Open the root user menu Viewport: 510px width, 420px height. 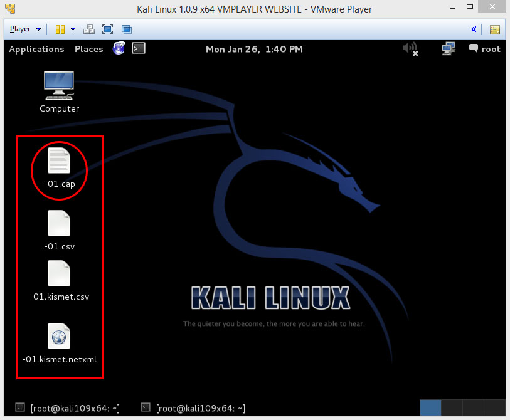pos(491,49)
